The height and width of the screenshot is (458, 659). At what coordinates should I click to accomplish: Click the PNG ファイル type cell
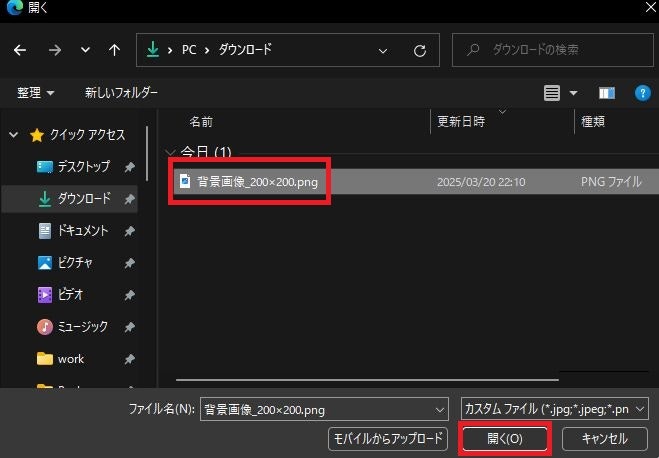point(611,182)
